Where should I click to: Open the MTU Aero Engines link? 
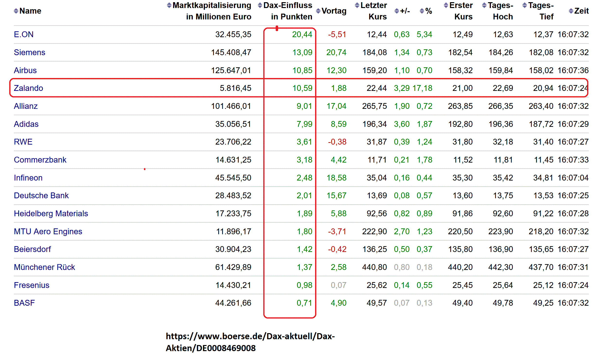pyautogui.click(x=48, y=232)
